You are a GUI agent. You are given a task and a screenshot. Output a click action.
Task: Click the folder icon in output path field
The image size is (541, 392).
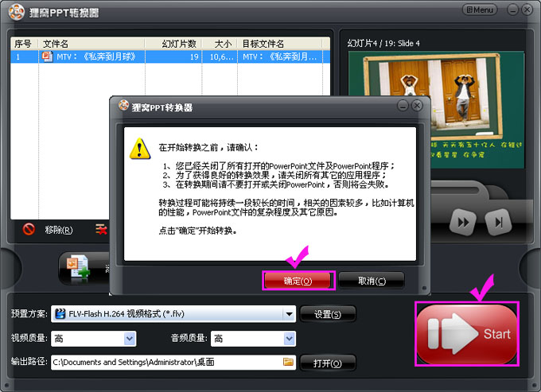pos(289,363)
